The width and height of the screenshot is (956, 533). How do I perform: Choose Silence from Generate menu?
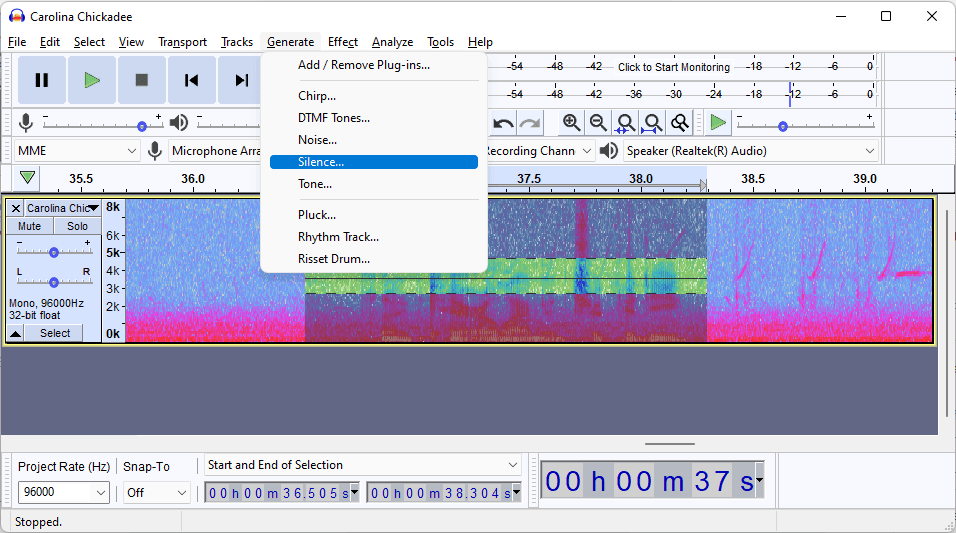click(374, 162)
